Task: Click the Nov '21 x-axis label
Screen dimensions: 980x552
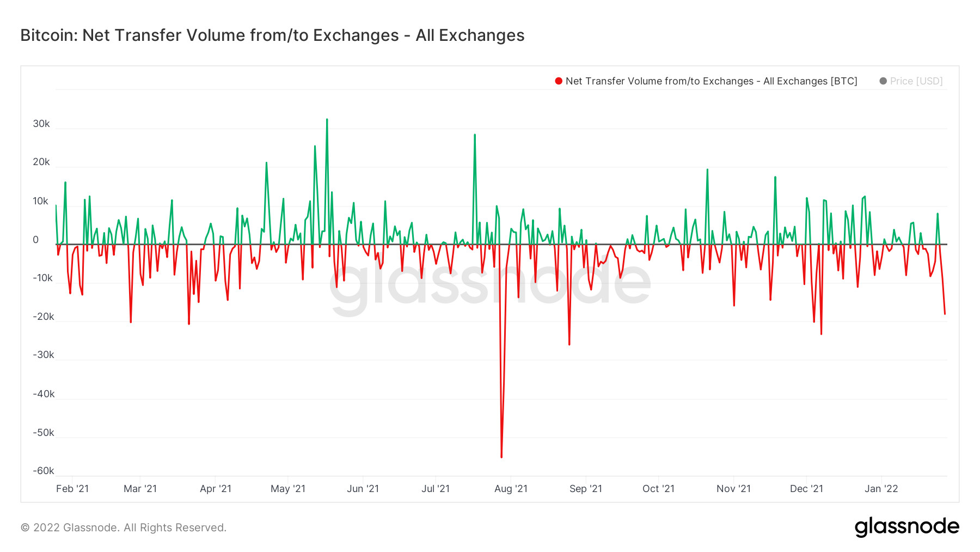Action: 733,489
